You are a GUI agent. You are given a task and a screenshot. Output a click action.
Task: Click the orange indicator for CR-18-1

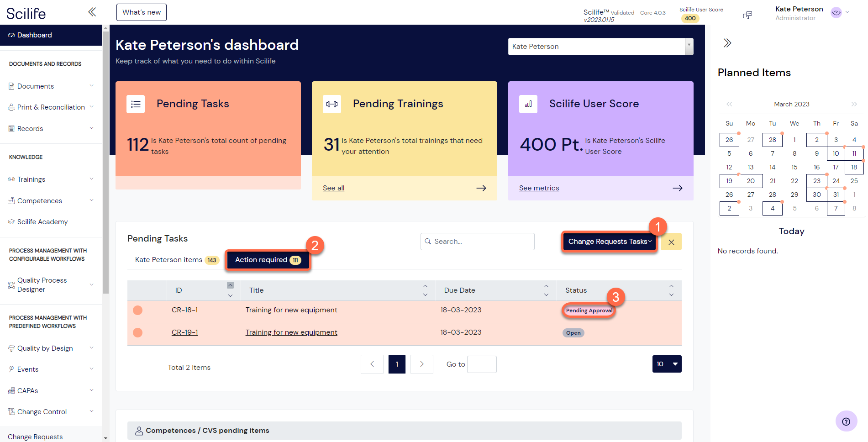[x=137, y=310]
